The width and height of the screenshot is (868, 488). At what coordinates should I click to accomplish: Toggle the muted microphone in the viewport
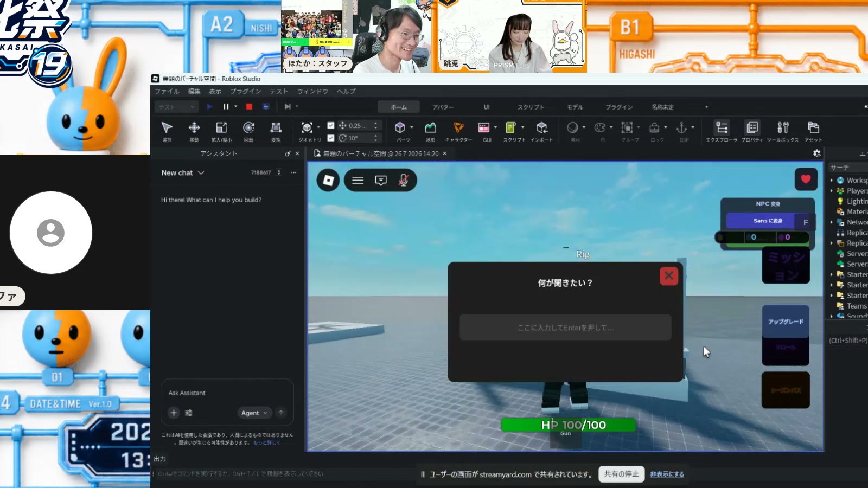[403, 181]
